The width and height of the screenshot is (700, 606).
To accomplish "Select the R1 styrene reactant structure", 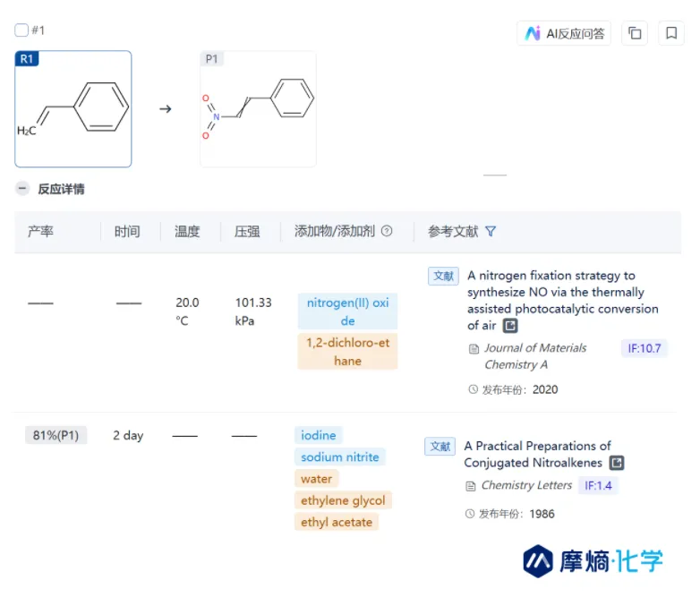I will click(x=73, y=109).
